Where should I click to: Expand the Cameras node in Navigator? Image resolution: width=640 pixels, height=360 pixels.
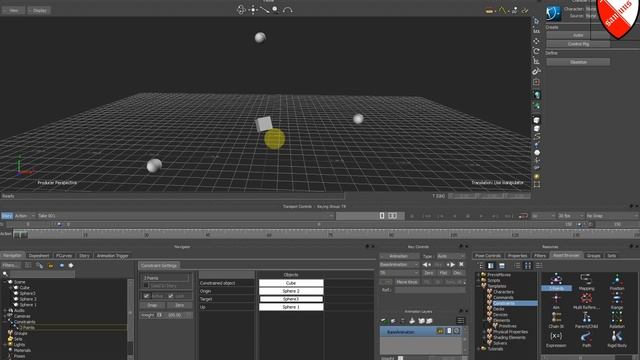(x=5, y=316)
